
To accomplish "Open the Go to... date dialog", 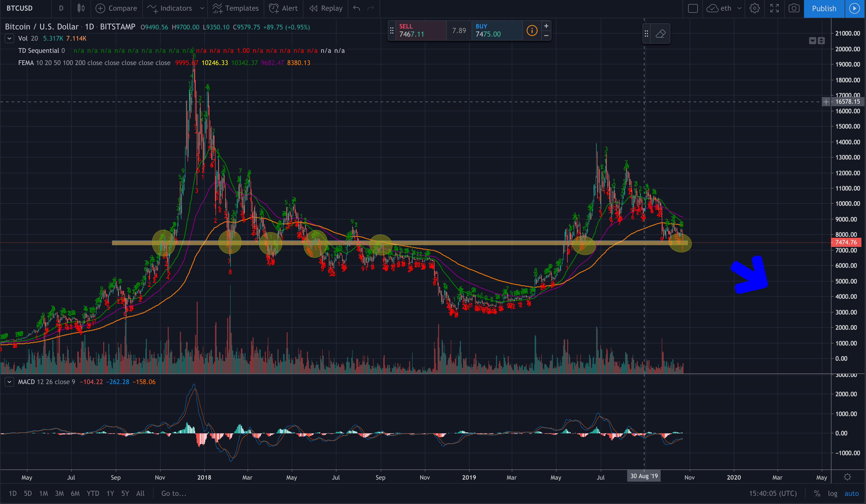I will 174,493.
